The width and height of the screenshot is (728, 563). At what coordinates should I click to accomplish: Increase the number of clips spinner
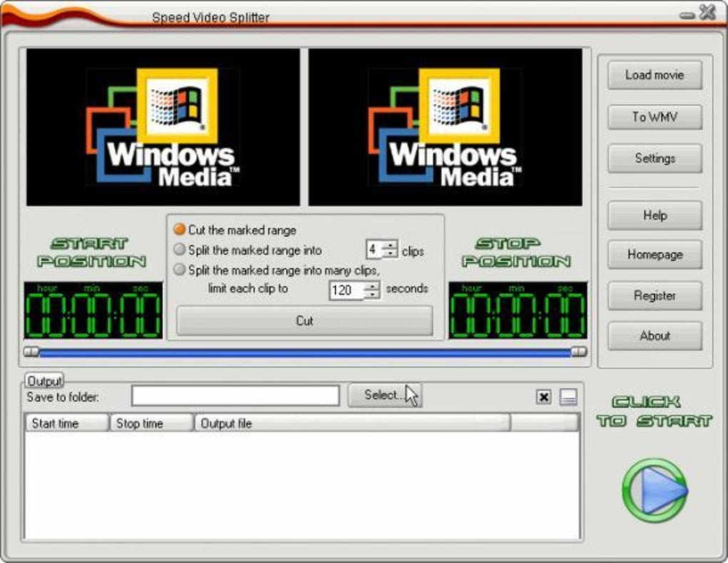coord(390,245)
